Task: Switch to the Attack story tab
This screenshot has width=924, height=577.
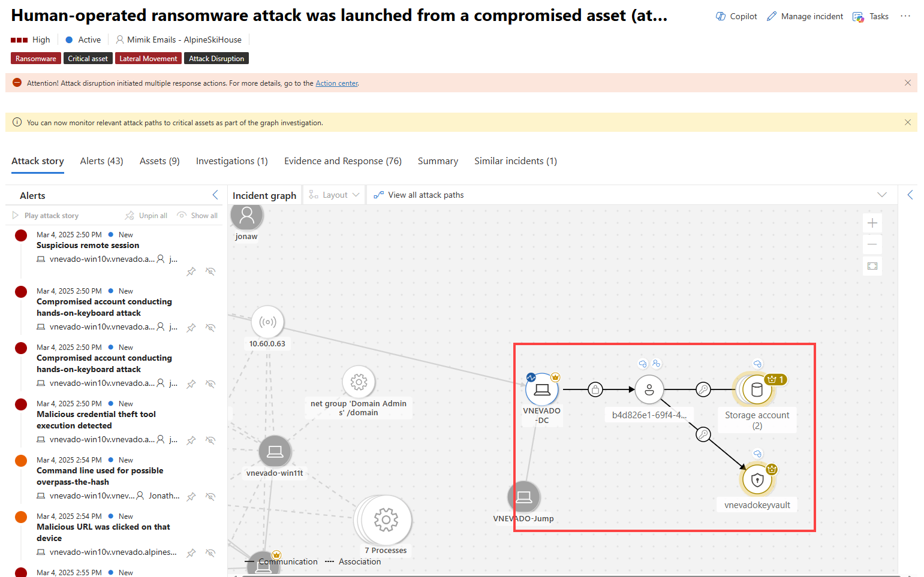Action: pos(38,161)
